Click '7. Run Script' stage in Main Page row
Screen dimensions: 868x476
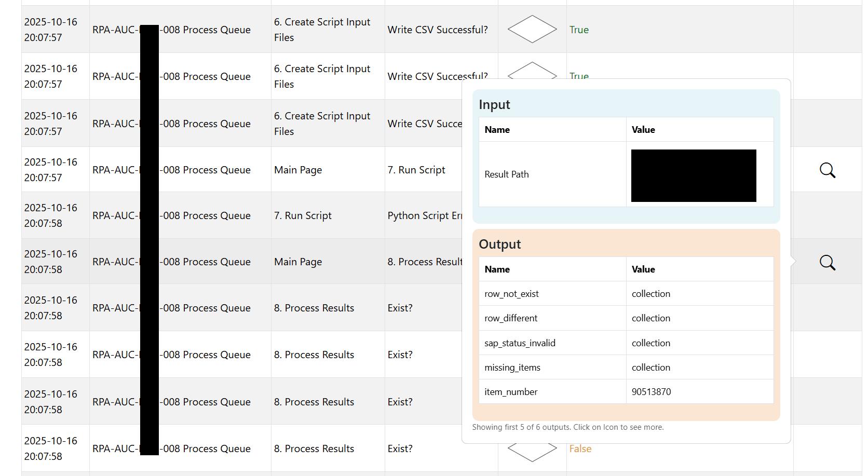(416, 170)
